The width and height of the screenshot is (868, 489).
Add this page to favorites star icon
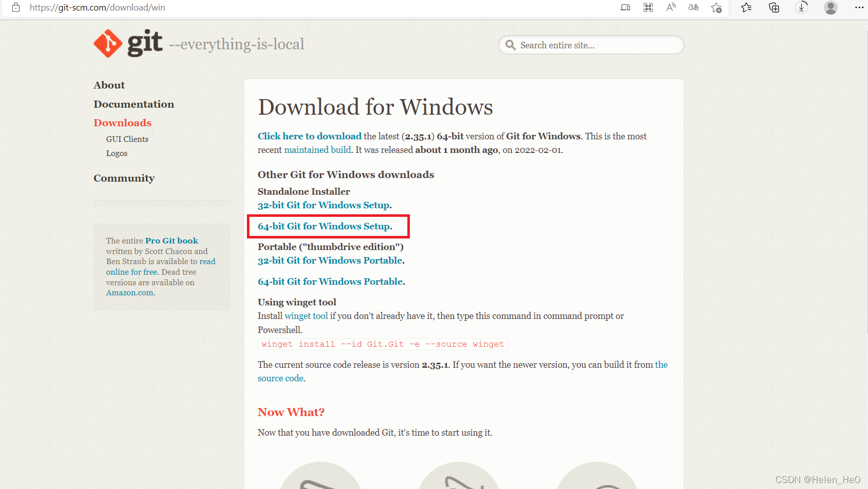pyautogui.click(x=717, y=8)
